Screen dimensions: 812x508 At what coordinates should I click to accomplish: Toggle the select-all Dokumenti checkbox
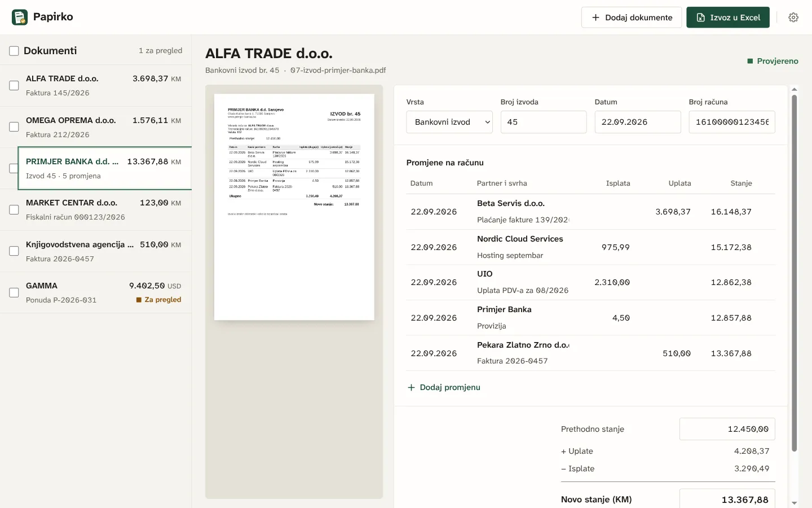[x=14, y=51]
